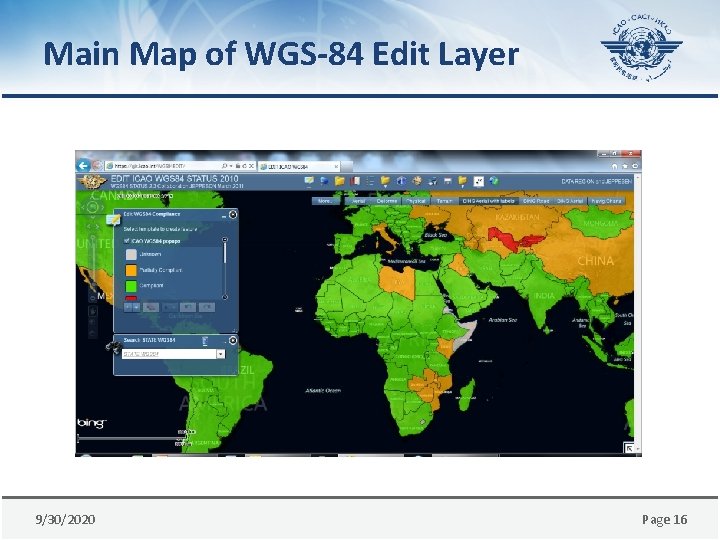Screen dimensions: 720x540
Task: Switch basemap to Physical
Action: (416, 201)
